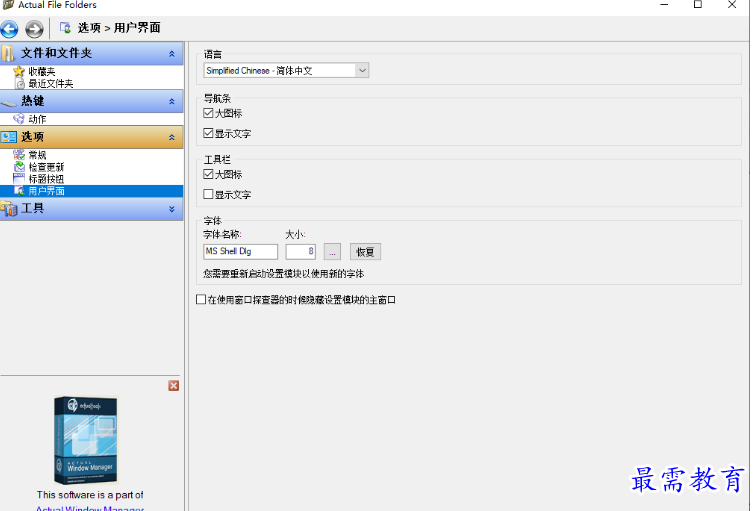Click the gray Forward navigation arrow

34,29
